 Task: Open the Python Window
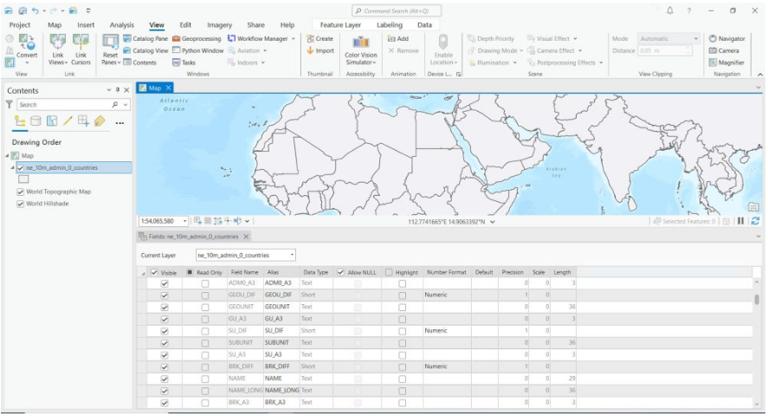pos(198,50)
